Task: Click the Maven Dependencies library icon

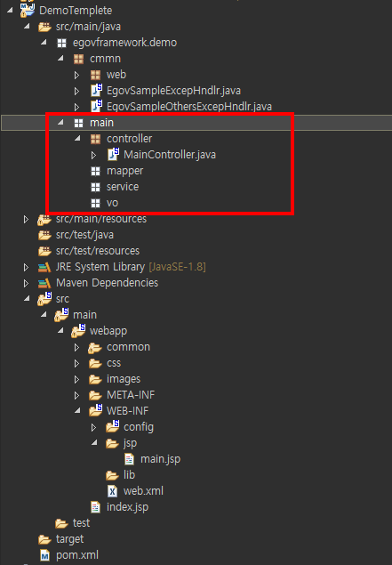Action: (44, 283)
